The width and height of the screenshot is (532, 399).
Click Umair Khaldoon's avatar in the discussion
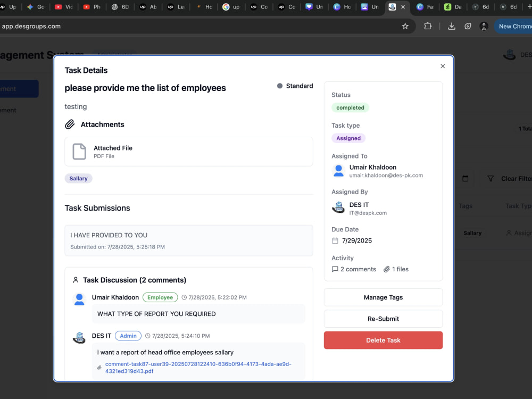[79, 299]
